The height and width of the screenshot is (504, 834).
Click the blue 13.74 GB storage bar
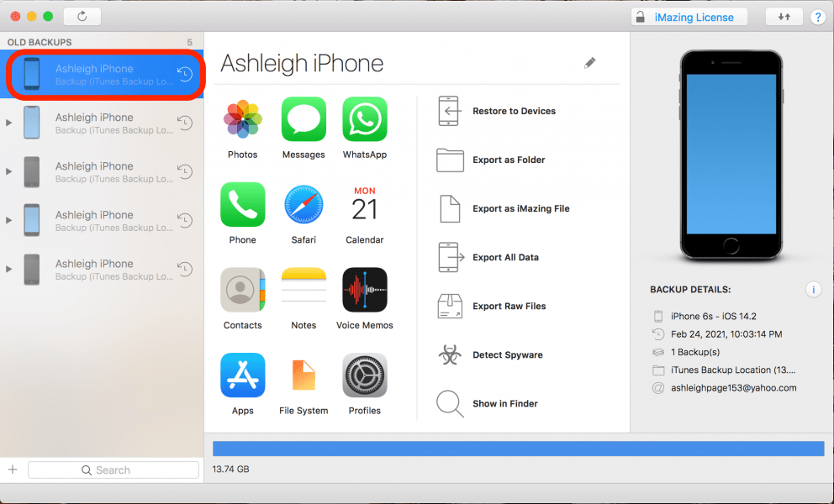(518, 449)
